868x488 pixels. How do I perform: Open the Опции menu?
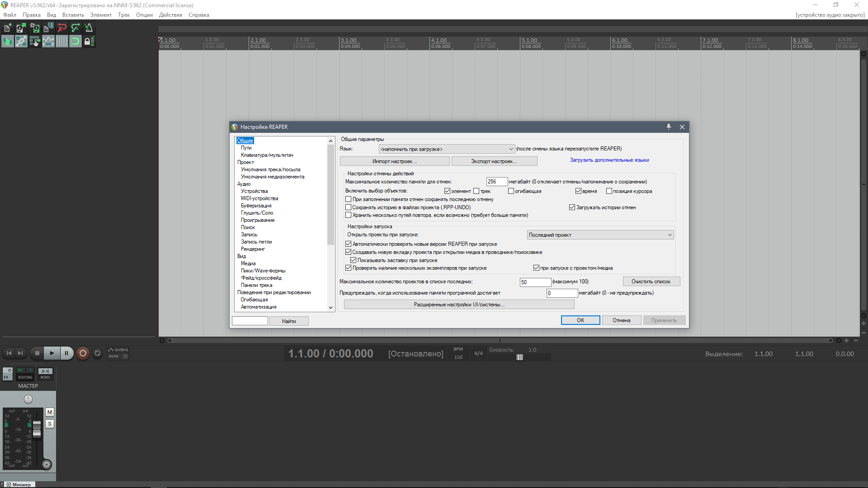click(144, 15)
